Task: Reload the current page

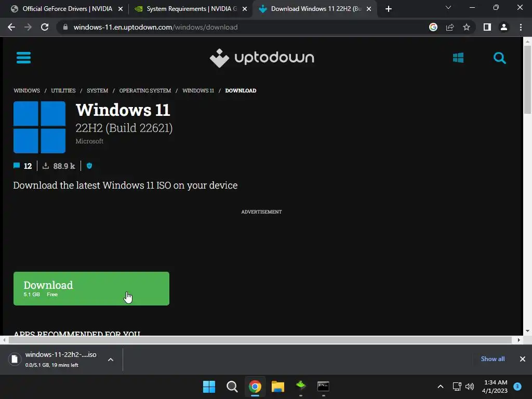Action: point(45,27)
